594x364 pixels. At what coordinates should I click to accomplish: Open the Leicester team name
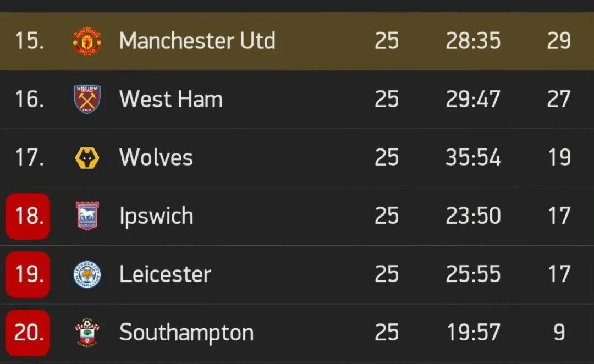[165, 274]
